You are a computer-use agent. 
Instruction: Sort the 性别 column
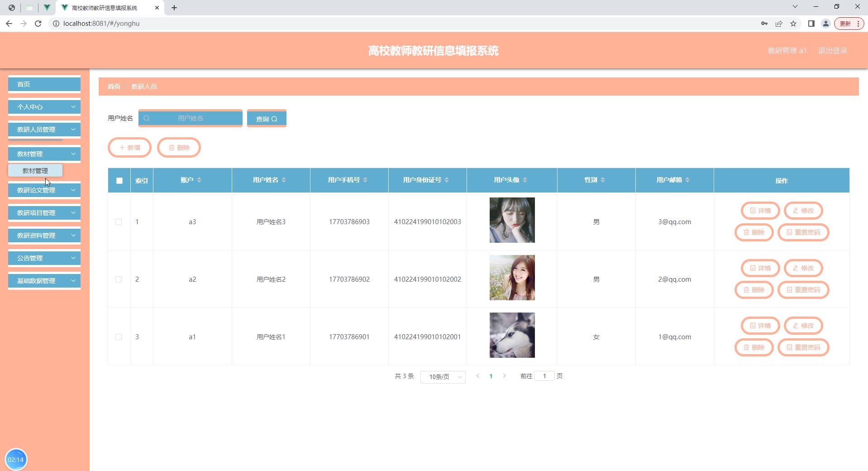point(603,180)
